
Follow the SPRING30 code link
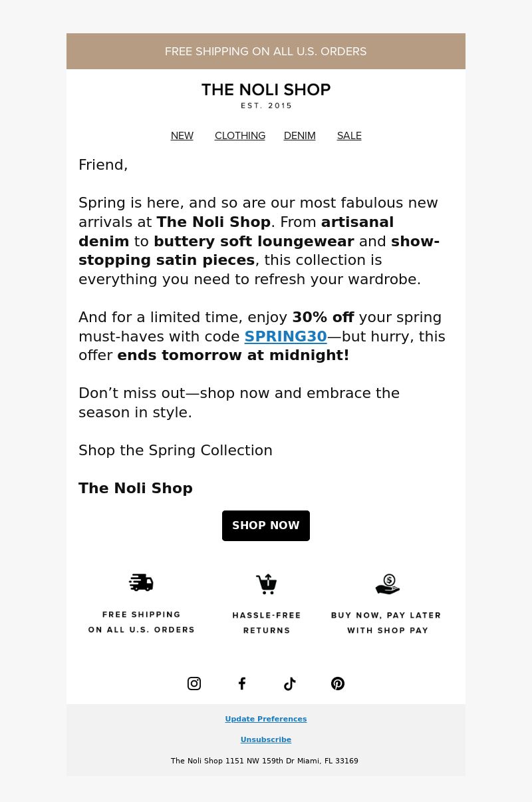[286, 337]
